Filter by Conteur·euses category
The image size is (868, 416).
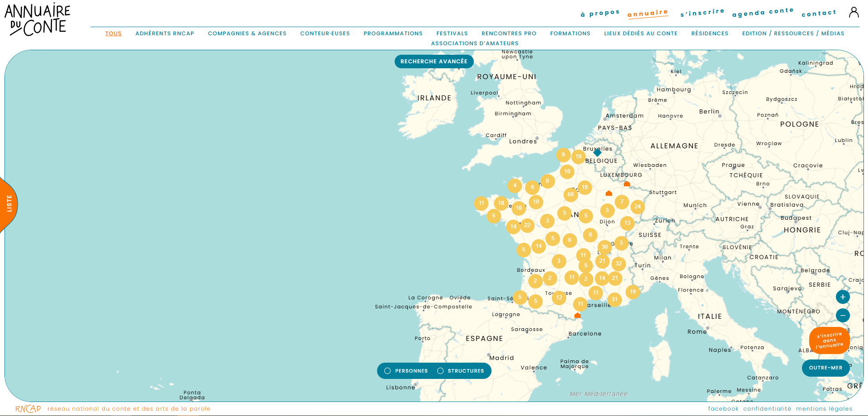(x=325, y=33)
